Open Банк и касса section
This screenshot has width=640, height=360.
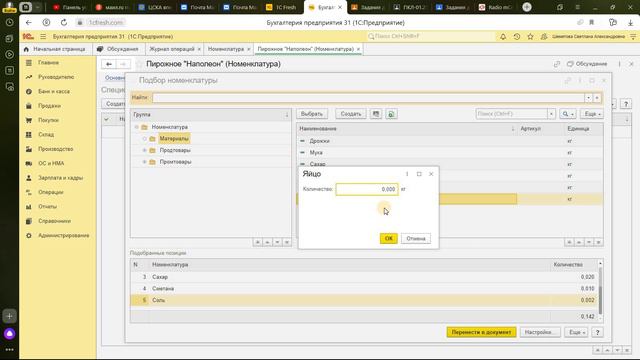[x=54, y=91]
